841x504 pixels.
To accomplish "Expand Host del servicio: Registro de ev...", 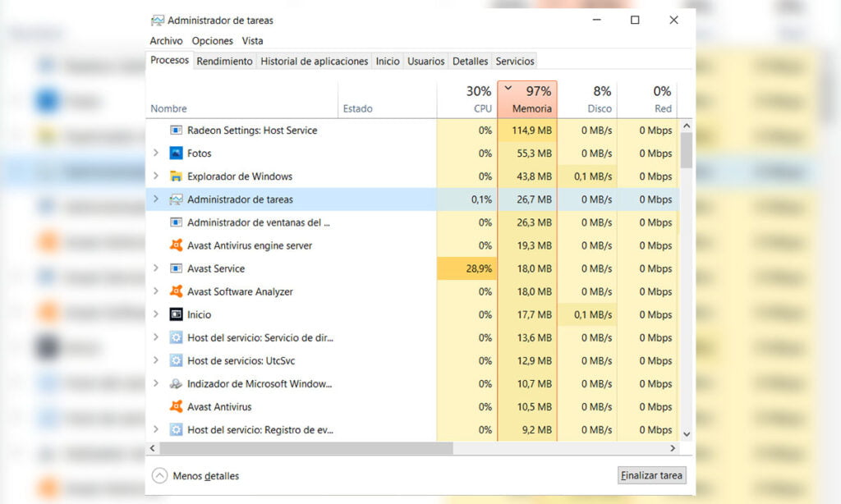I will (156, 429).
